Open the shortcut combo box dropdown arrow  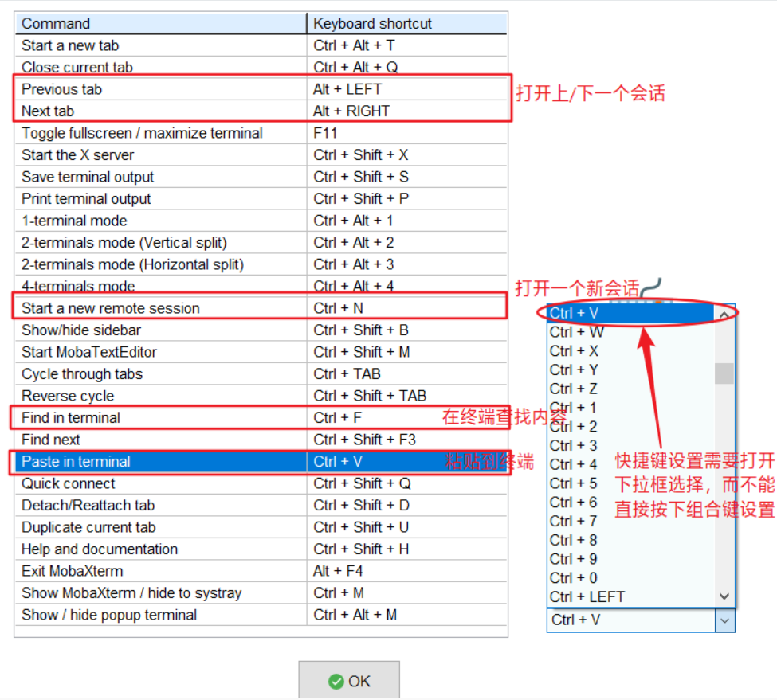[x=725, y=620]
